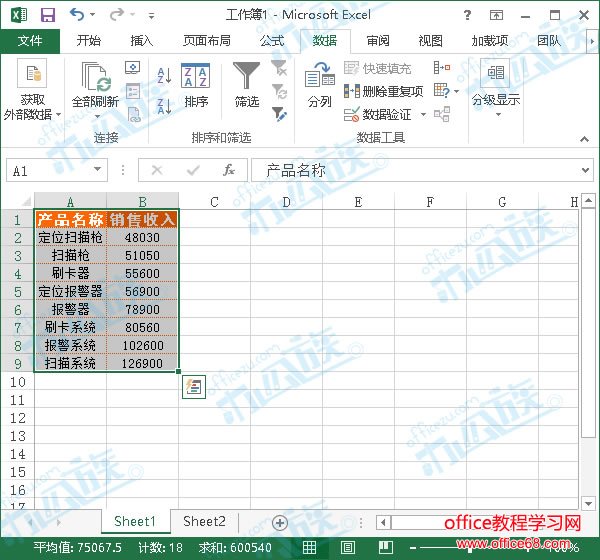Click the Clear filter icon
The height and width of the screenshot is (560, 600).
point(279,68)
